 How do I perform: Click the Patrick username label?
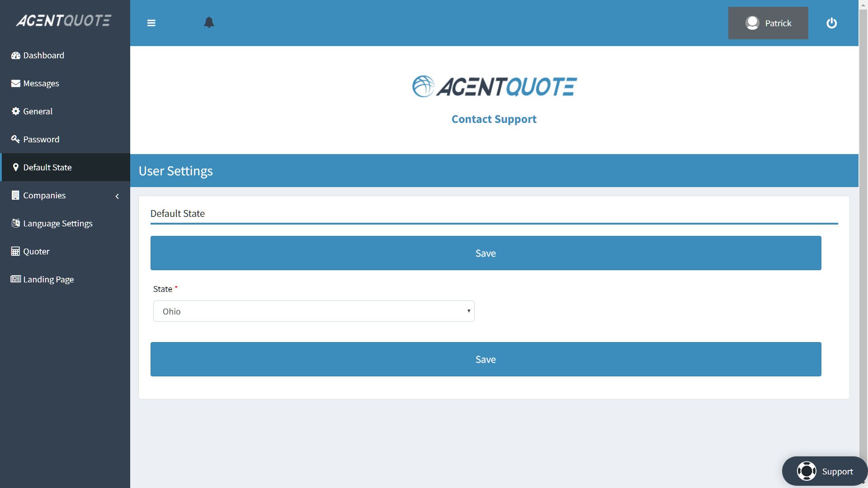[x=778, y=23]
